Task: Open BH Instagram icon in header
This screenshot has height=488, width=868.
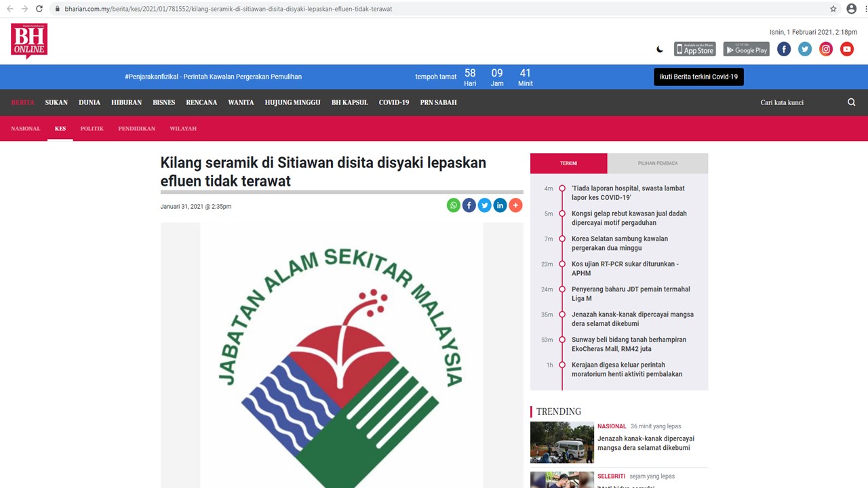Action: 826,49
